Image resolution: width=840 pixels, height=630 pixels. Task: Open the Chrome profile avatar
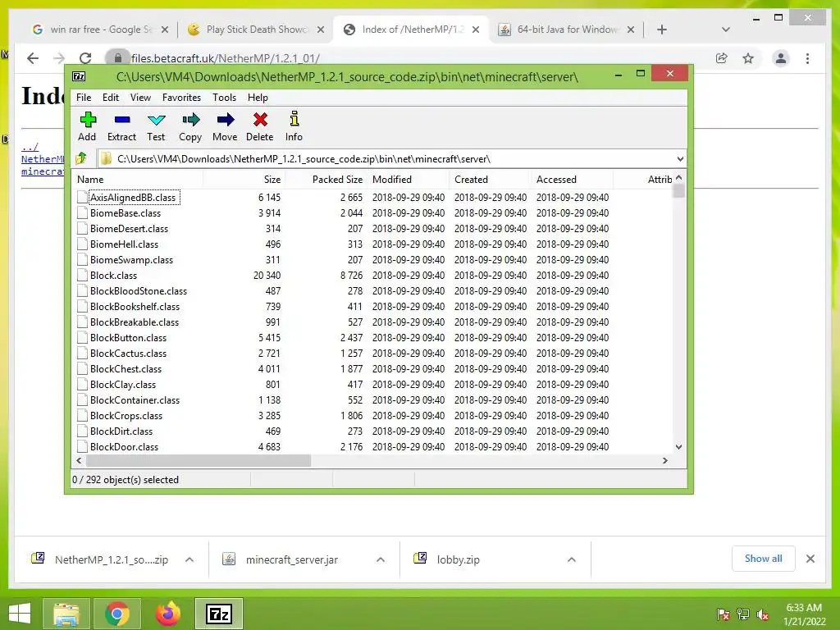point(781,58)
